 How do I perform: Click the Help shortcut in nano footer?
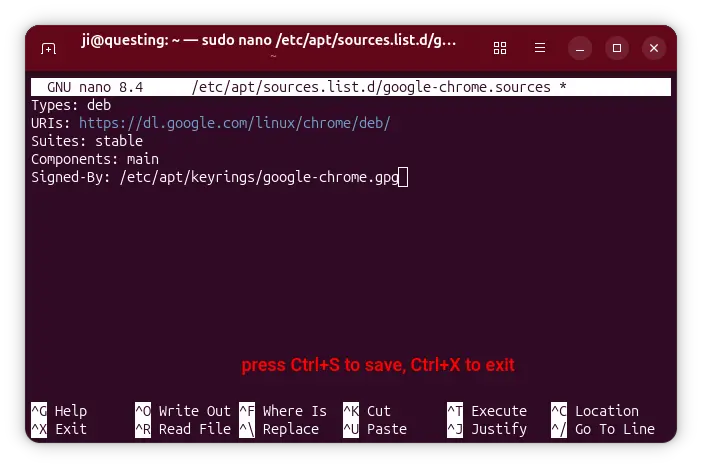coord(70,411)
